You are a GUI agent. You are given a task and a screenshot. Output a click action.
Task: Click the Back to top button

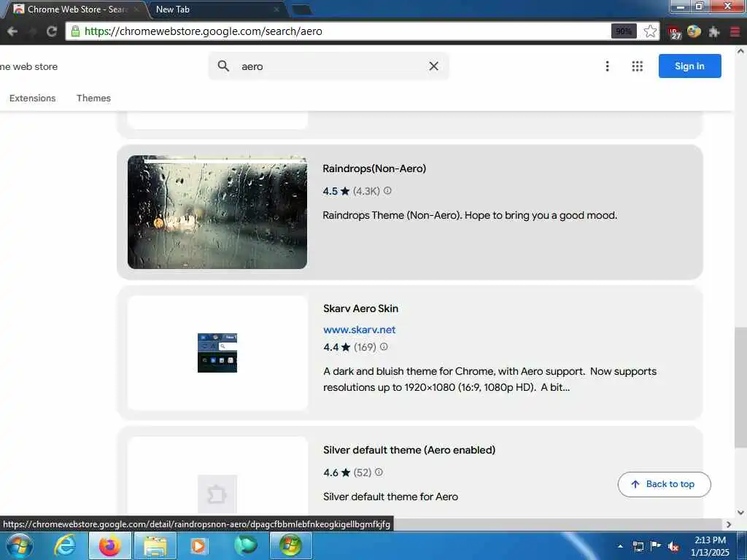pos(664,484)
